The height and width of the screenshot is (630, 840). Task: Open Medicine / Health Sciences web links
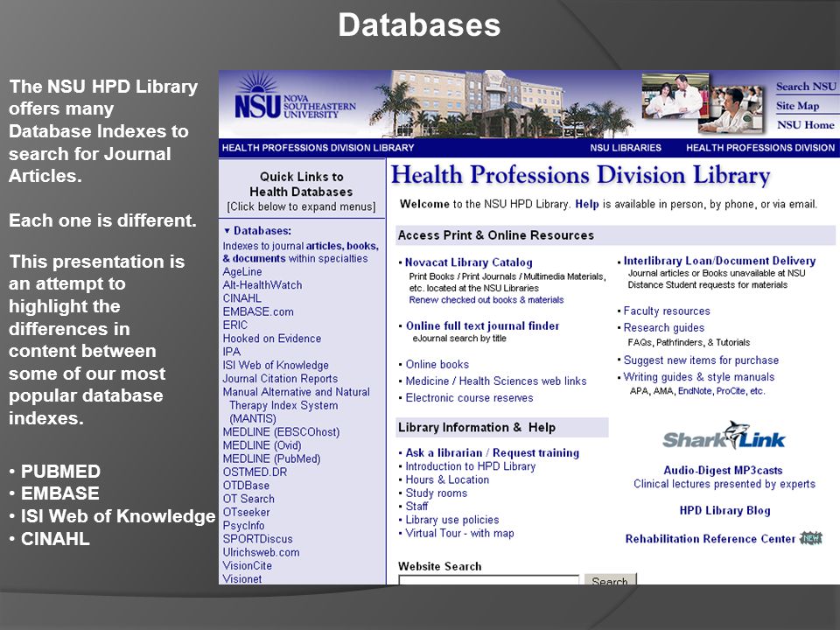tap(496, 381)
